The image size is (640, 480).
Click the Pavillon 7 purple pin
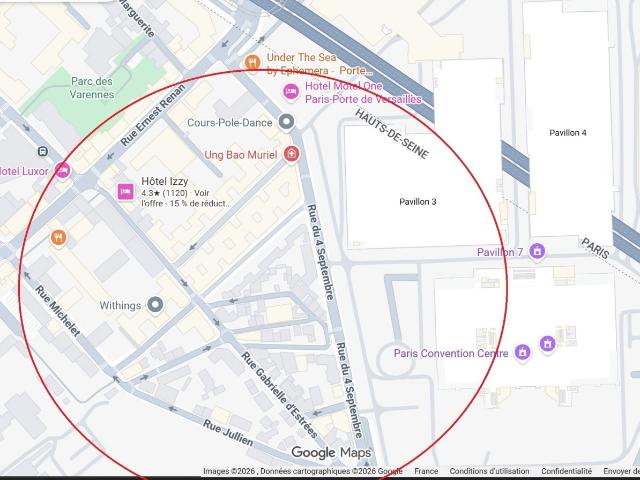pos(537,251)
